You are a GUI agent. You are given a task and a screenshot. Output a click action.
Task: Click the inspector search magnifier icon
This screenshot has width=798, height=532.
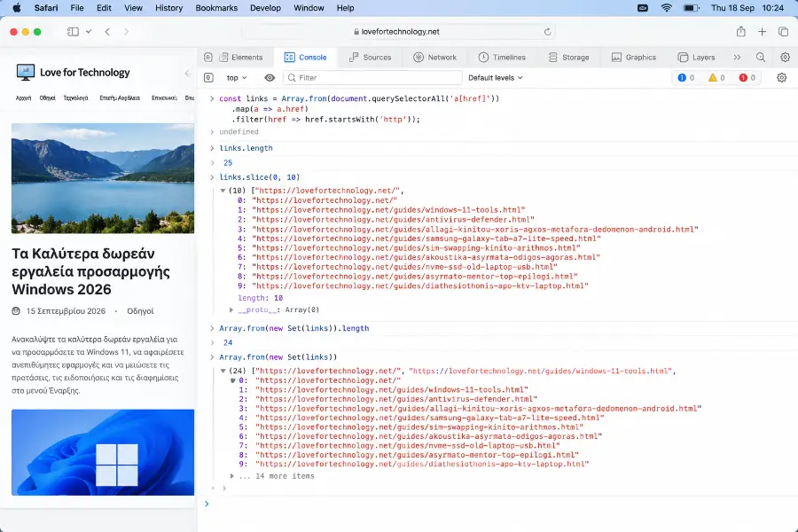click(761, 58)
